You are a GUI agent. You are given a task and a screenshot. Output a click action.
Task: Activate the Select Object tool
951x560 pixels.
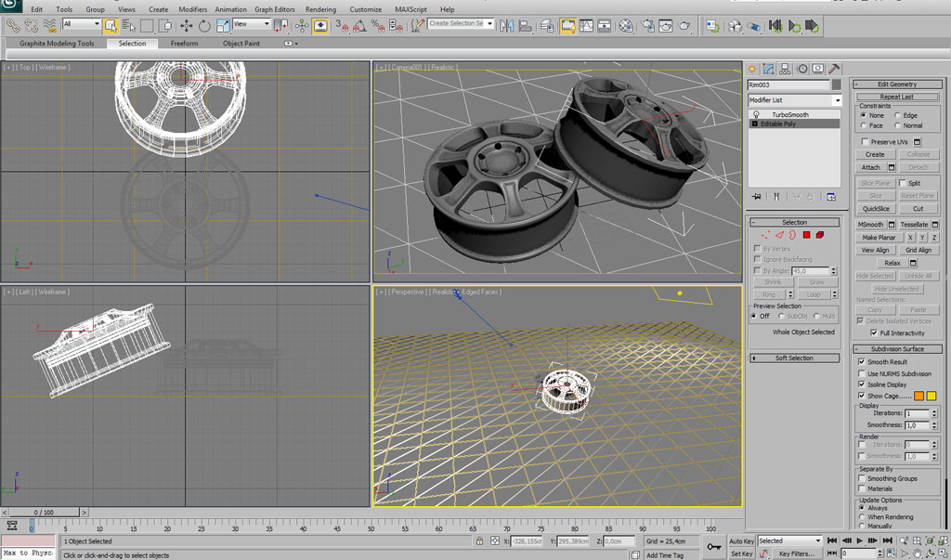[x=111, y=25]
